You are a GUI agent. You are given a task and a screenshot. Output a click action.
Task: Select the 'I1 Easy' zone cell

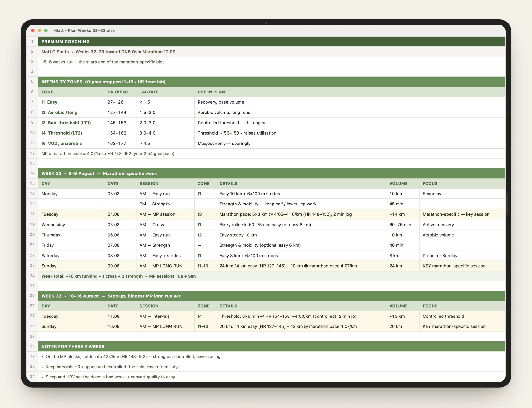point(71,102)
